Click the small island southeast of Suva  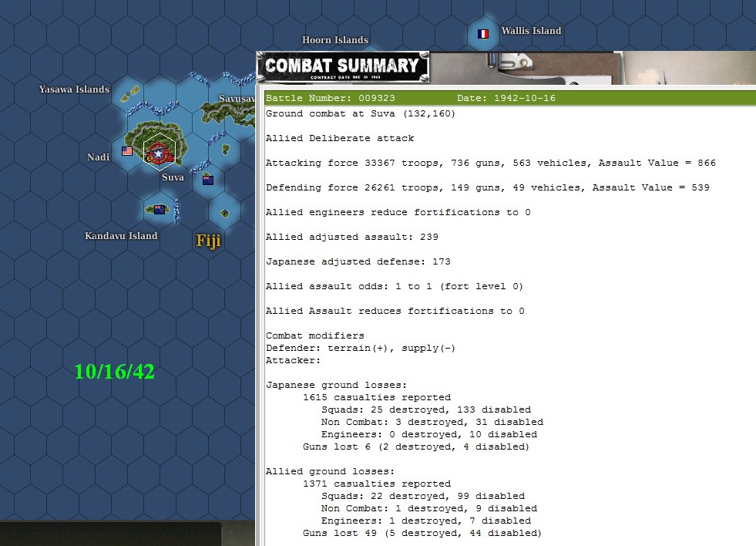coord(225,213)
